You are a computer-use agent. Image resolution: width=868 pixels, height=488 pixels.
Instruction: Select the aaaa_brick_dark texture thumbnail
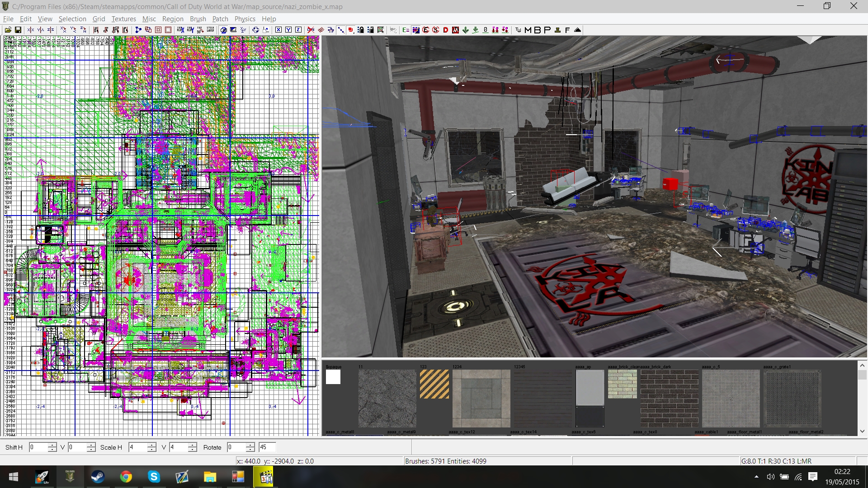[x=669, y=398]
